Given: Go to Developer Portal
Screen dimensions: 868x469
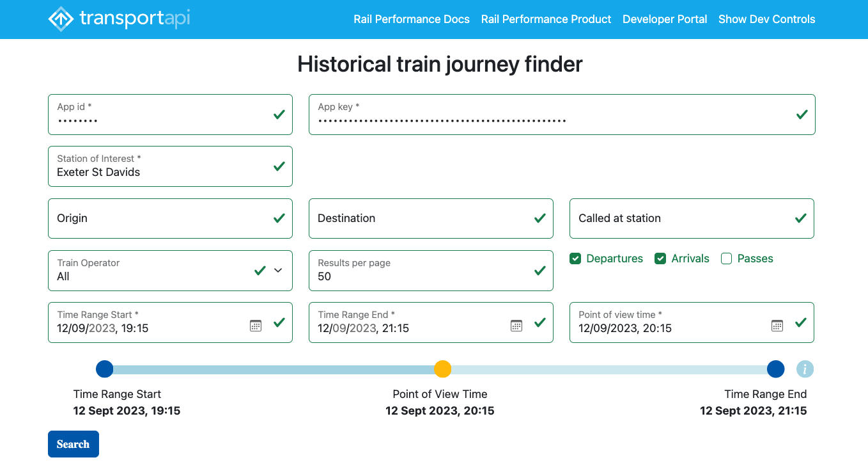Looking at the screenshot, I should click(x=665, y=19).
